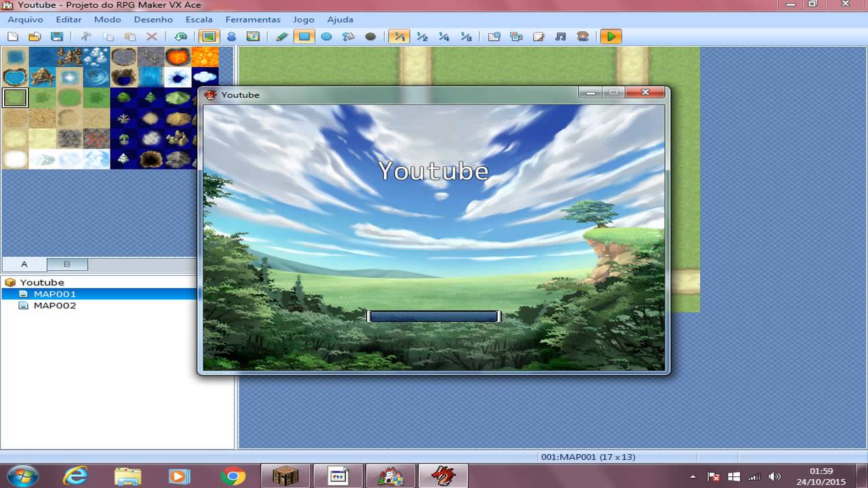Screen dimensions: 868x488
Task: Open the Script Editor icon
Action: tap(538, 37)
